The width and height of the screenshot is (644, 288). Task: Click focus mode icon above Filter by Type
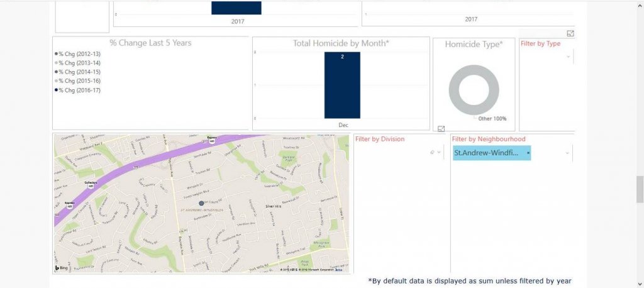[x=570, y=33]
